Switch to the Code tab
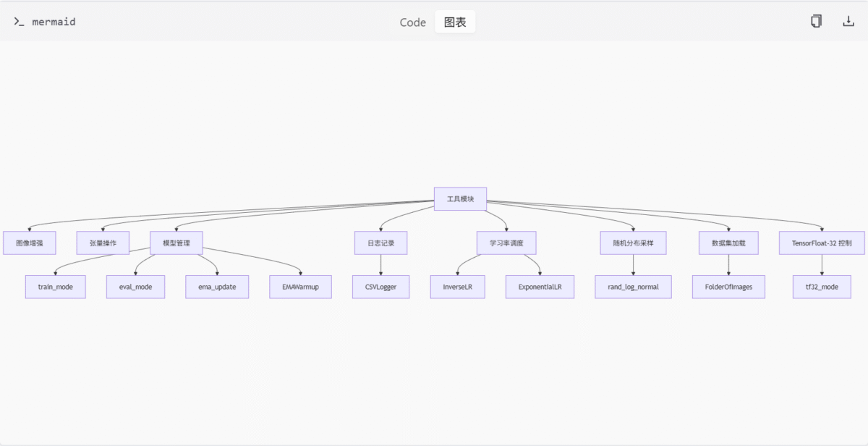This screenshot has height=446, width=868. tap(412, 22)
